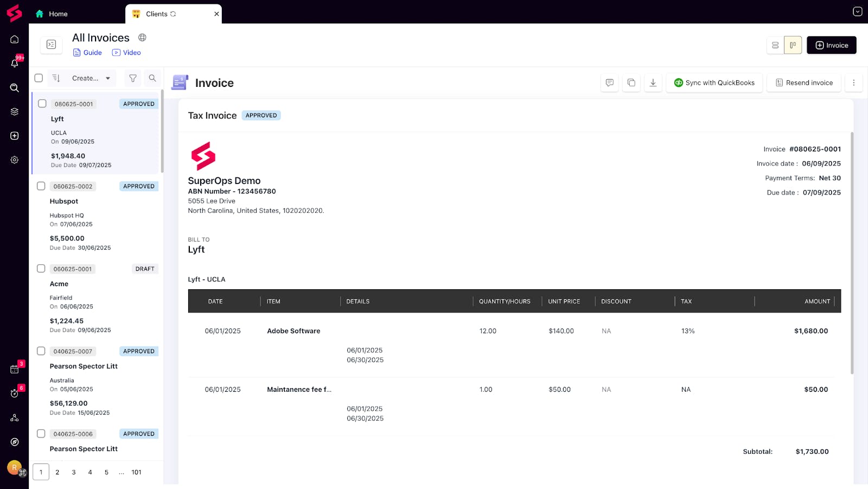868x489 pixels.
Task: Search the invoice list with magnifier icon
Action: pos(152,78)
